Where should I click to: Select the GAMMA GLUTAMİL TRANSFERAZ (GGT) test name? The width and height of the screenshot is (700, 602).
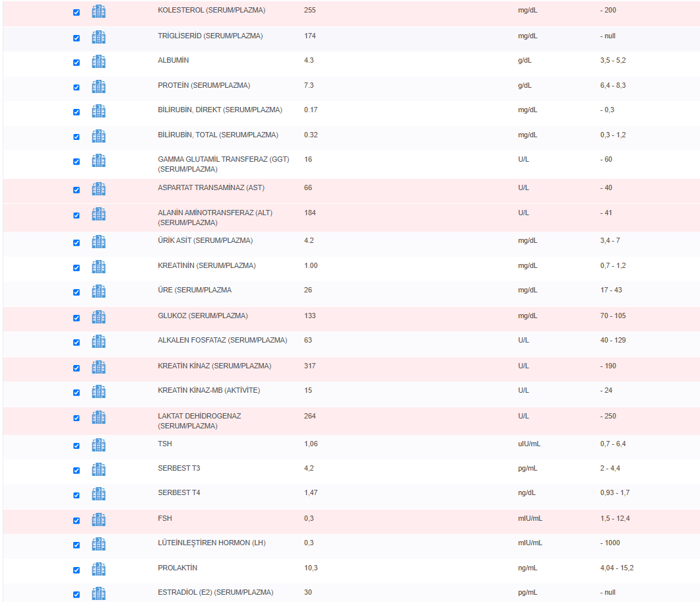(224, 164)
